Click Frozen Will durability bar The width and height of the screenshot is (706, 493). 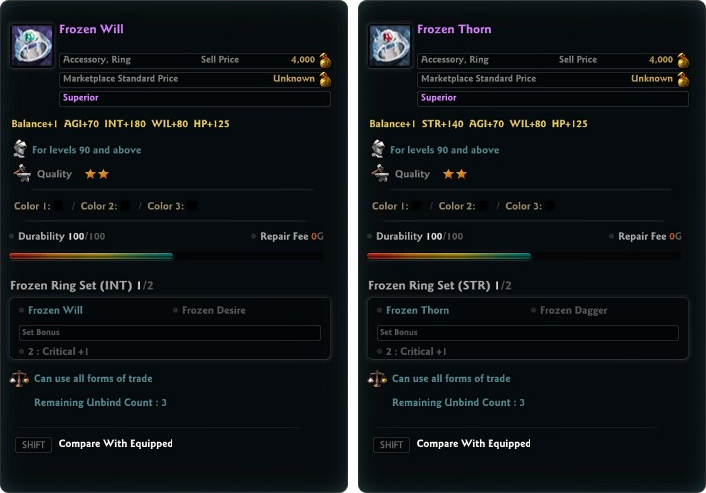(x=166, y=256)
